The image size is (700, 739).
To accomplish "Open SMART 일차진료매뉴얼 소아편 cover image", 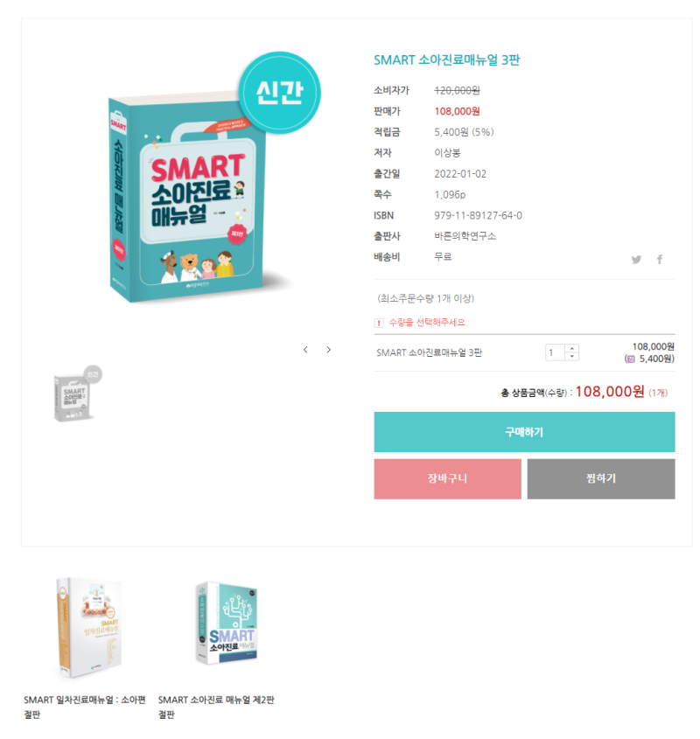I will [89, 628].
